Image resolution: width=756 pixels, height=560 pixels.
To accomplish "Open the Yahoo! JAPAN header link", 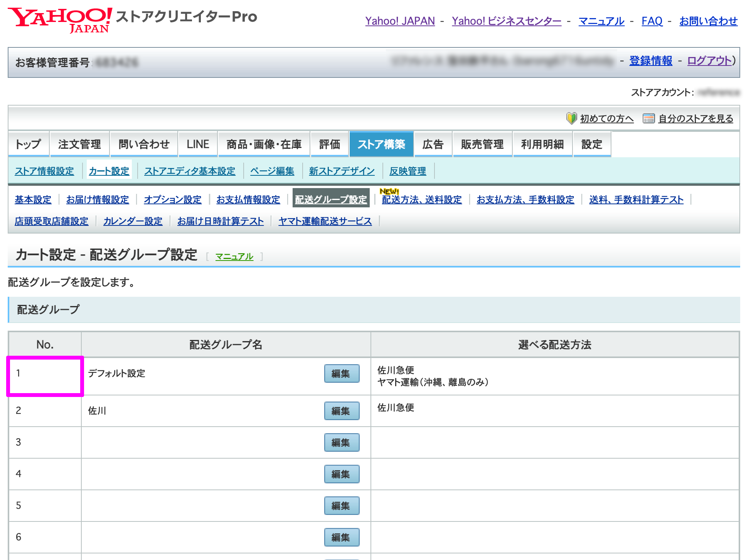I will [400, 21].
